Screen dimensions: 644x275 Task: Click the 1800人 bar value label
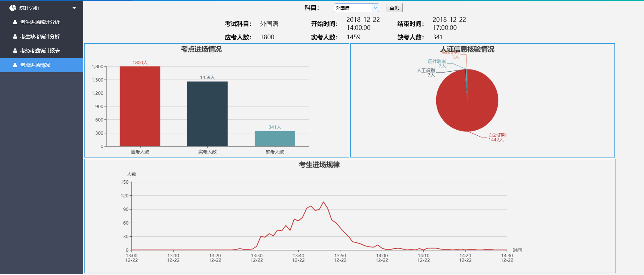(x=140, y=63)
